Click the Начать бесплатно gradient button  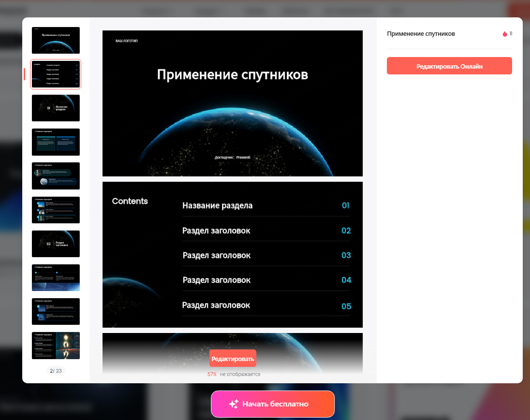(x=273, y=404)
